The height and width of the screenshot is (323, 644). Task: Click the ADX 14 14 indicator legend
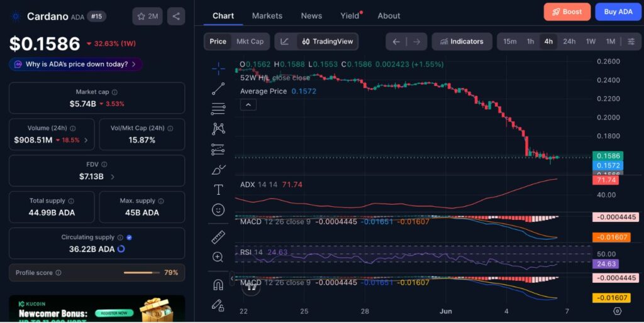point(271,185)
